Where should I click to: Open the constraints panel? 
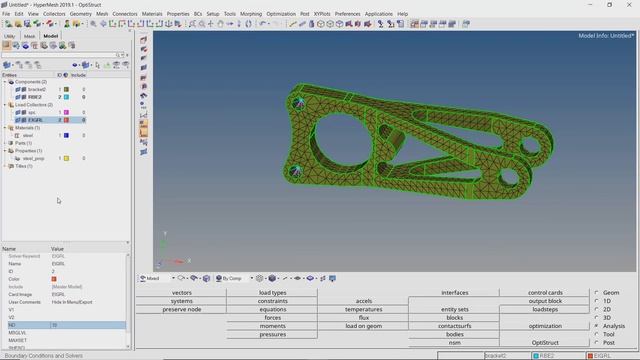pyautogui.click(x=273, y=301)
